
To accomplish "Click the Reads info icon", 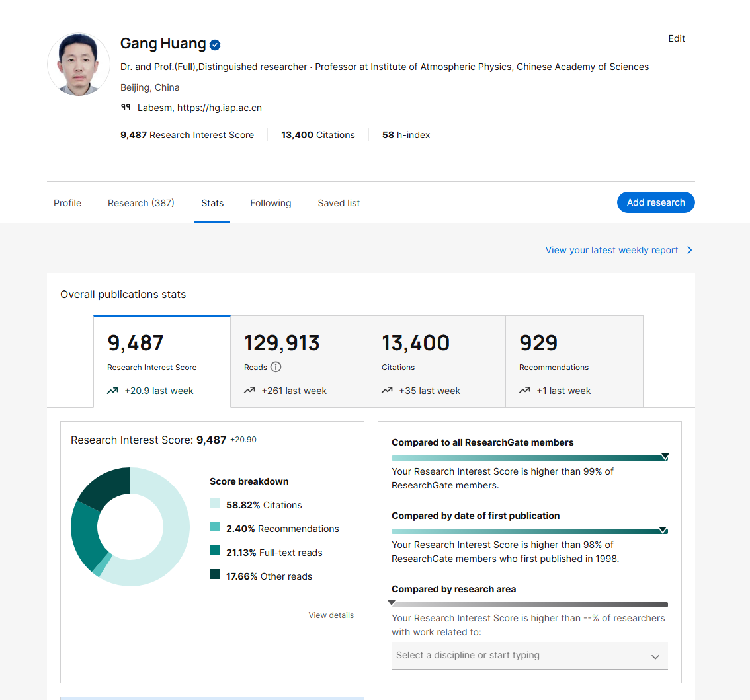I will (x=276, y=367).
